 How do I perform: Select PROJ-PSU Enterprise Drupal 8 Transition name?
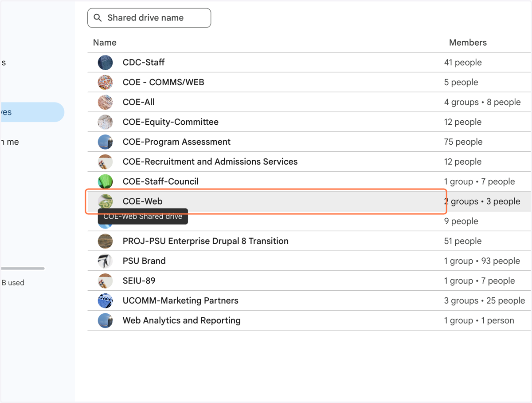[x=206, y=241]
